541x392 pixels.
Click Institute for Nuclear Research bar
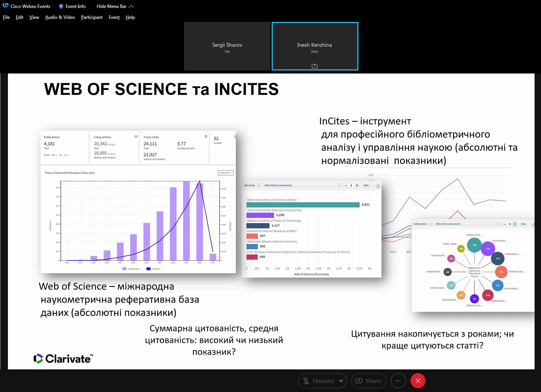pos(252,236)
